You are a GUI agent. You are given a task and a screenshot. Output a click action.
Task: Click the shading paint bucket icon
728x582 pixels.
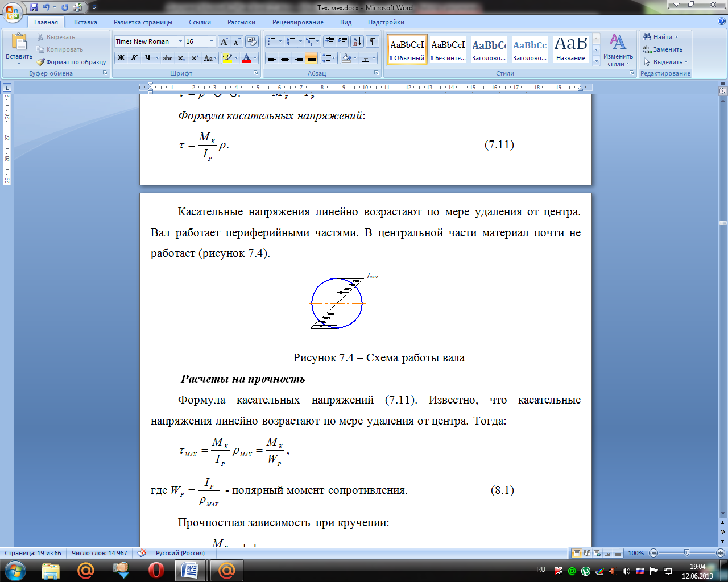[x=346, y=58]
